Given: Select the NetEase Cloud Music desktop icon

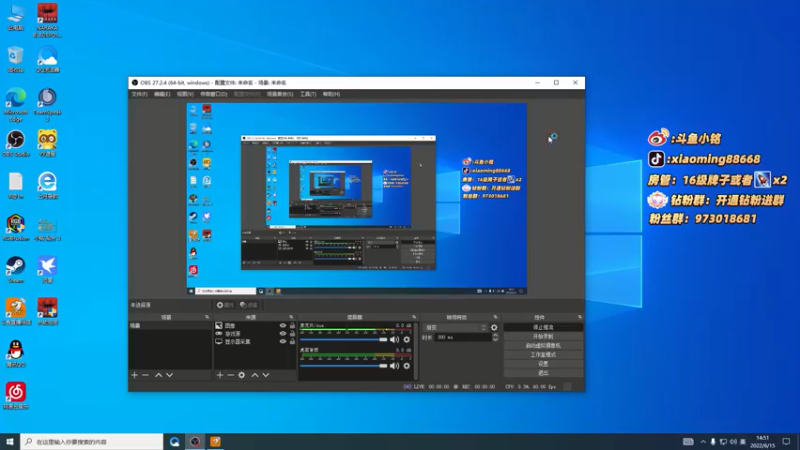Looking at the screenshot, I should (16, 395).
